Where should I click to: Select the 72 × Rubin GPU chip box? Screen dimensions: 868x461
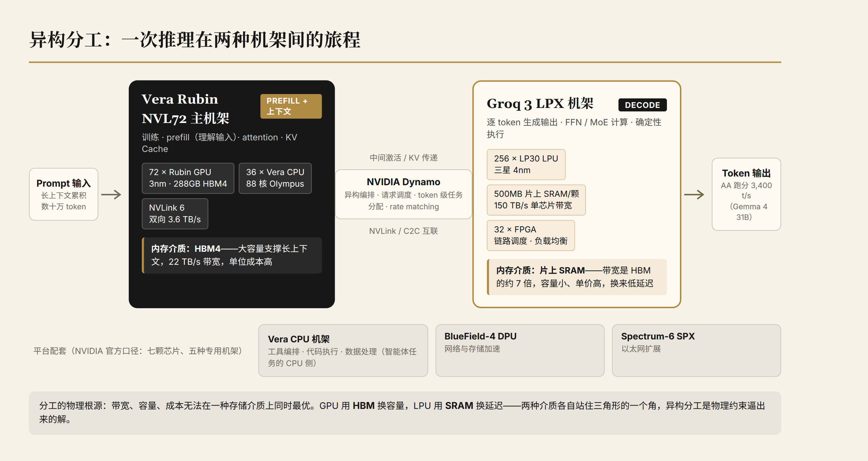click(188, 178)
